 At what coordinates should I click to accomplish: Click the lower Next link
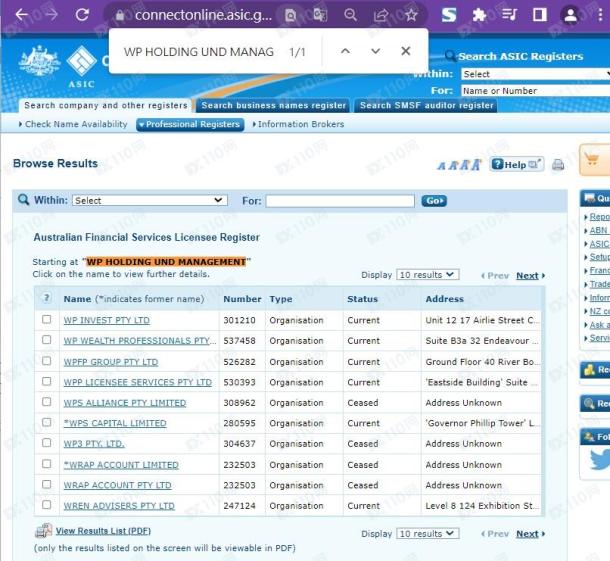[528, 534]
